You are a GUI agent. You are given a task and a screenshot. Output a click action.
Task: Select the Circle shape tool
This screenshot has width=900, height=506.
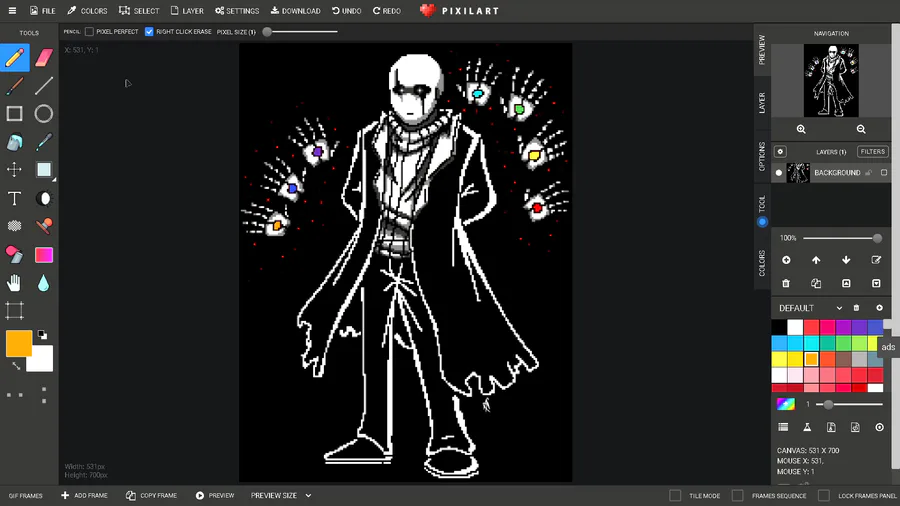coord(44,114)
